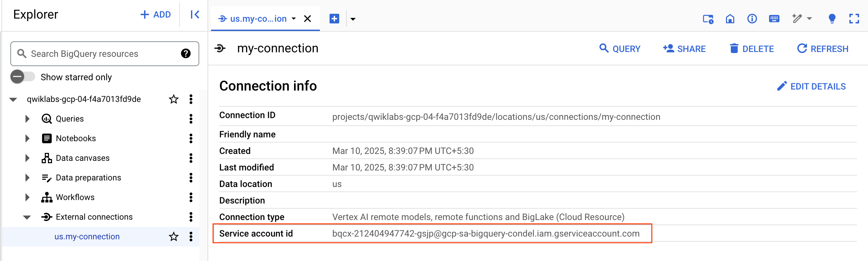Select the Data location value us

tap(337, 184)
